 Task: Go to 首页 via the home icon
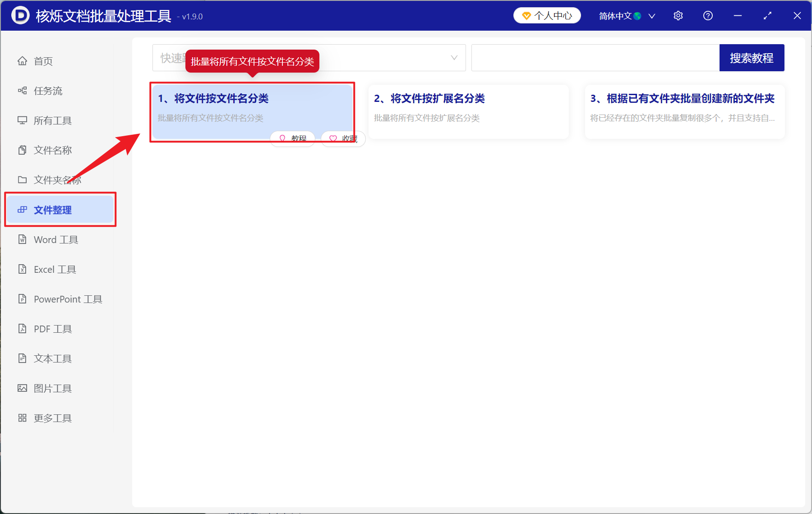click(x=23, y=61)
